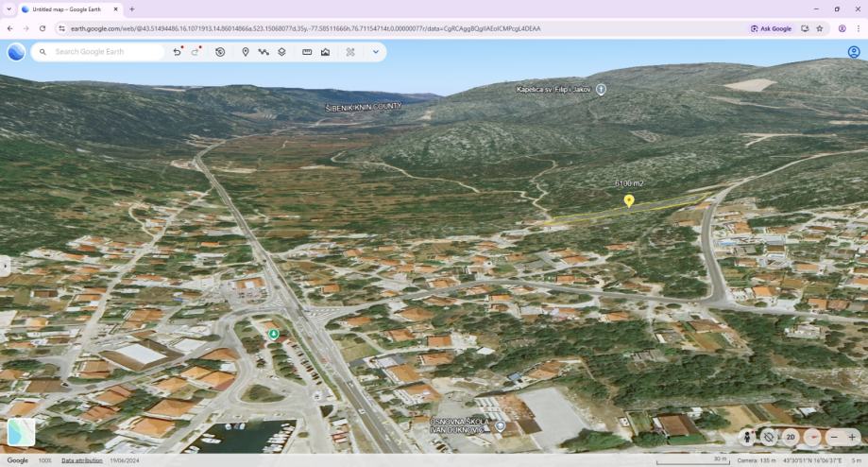This screenshot has width=868, height=467.
Task: Zoom in with the plus button
Action: [x=852, y=438]
